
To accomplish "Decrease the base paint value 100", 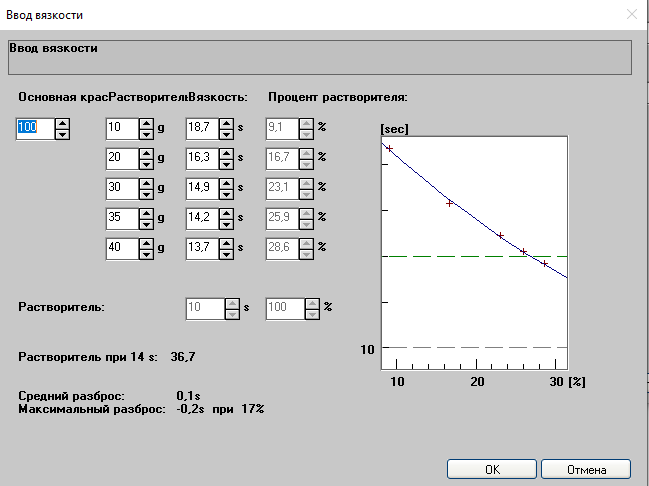I will click(62, 134).
